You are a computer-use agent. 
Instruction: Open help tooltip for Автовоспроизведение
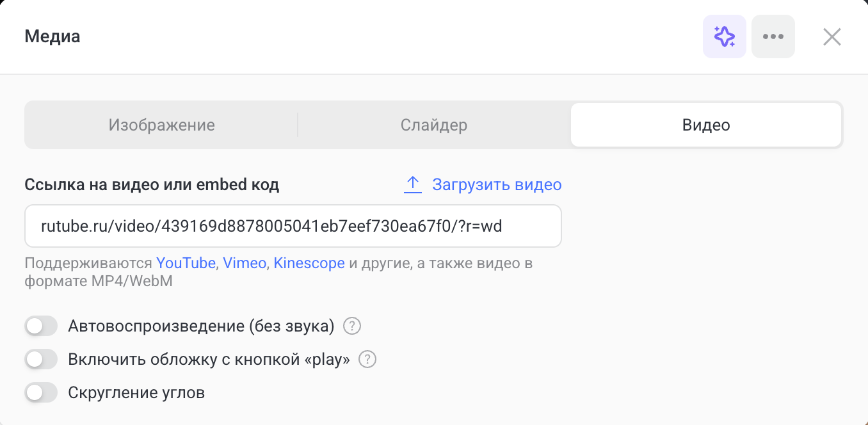[351, 326]
